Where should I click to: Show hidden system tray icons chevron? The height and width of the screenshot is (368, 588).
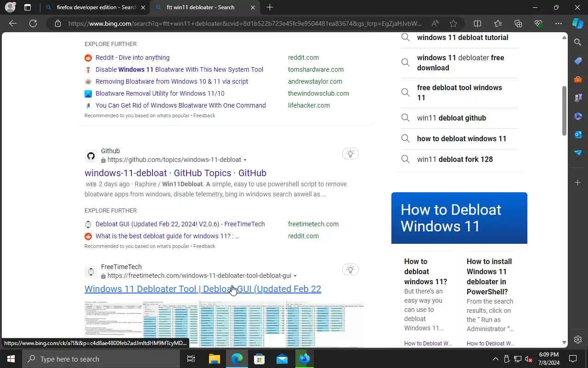[495, 359]
